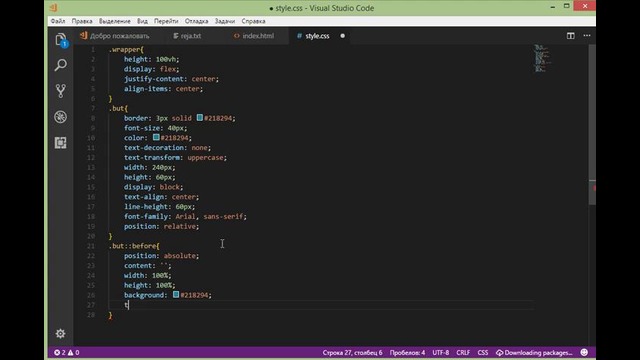Viewport: 640px width, 360px height.
Task: Click the feedback smiley icon
Action: pos(584,352)
